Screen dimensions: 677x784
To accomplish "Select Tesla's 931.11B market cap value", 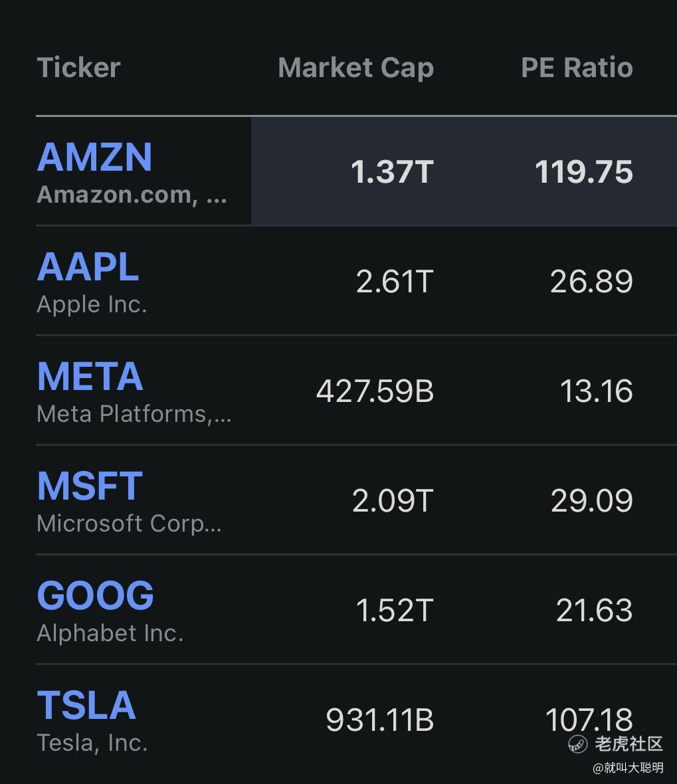I will (x=380, y=720).
